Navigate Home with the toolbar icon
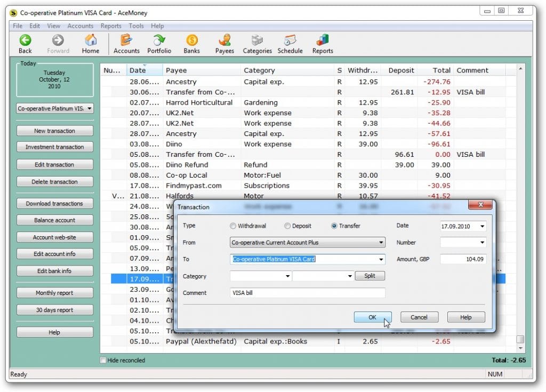Image resolution: width=546 pixels, height=392 pixels. point(90,43)
